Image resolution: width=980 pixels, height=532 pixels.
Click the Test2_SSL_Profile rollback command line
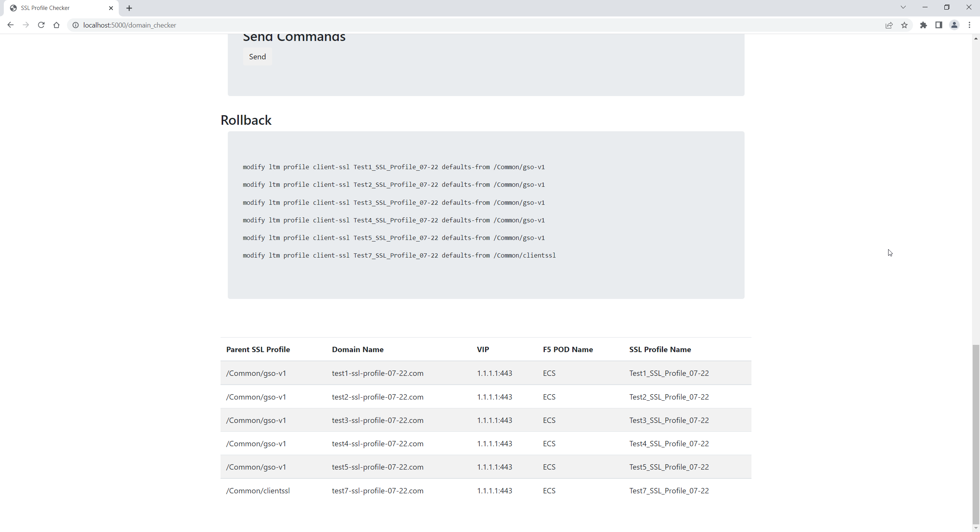(394, 184)
